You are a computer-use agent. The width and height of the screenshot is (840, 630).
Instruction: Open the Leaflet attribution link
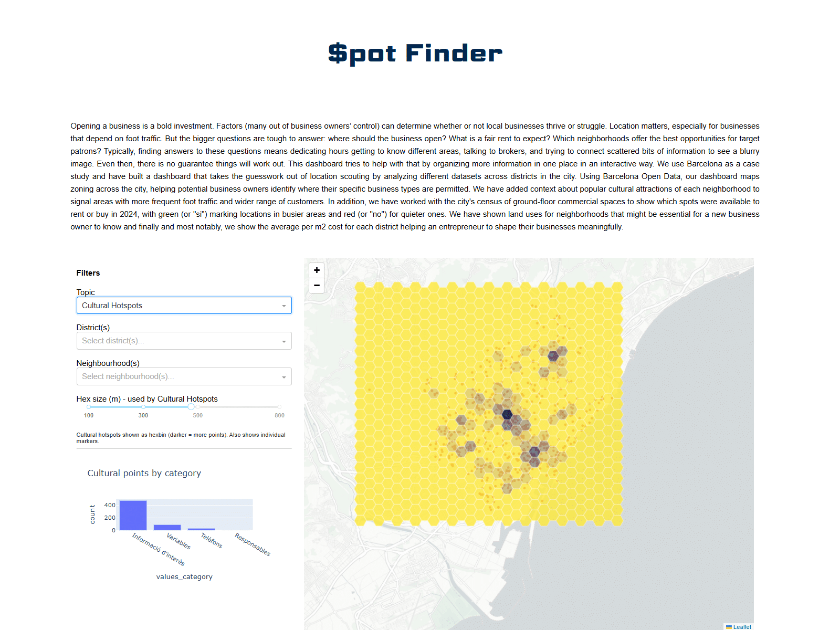742,627
